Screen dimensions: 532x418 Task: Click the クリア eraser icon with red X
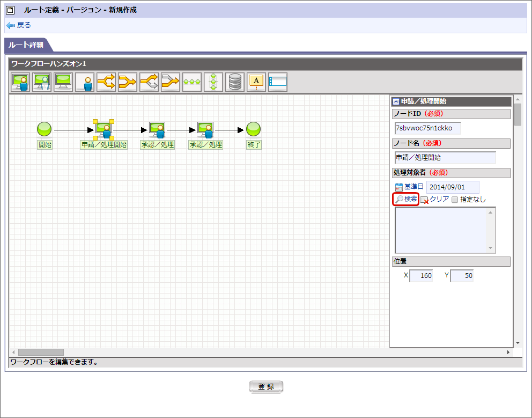[x=424, y=200]
